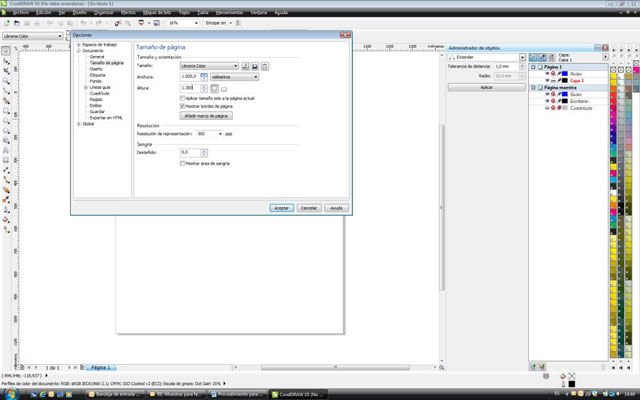Screen dimensions: 640x400
Task: Expand the 'Espacio de trabajo' tree node
Action: [x=77, y=45]
